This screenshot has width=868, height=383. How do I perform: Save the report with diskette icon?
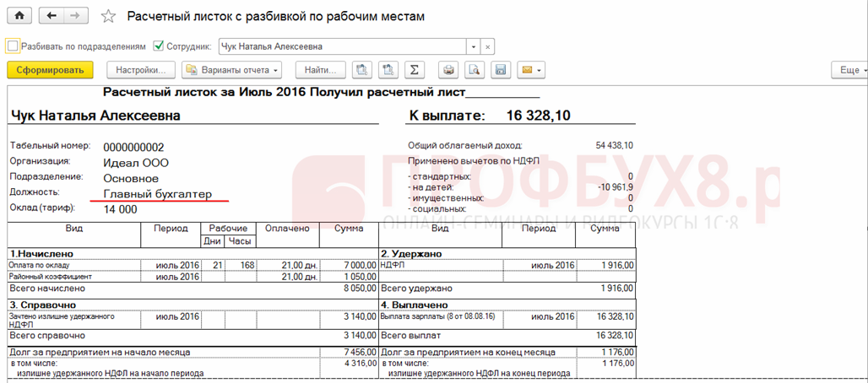500,69
